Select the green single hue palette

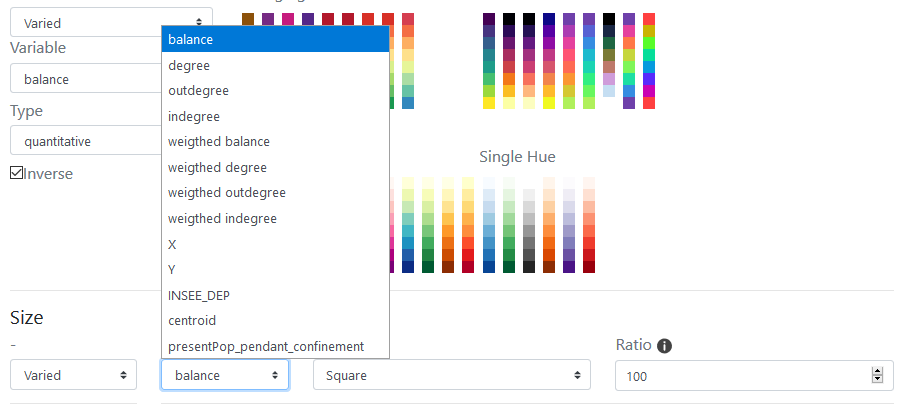coord(509,225)
